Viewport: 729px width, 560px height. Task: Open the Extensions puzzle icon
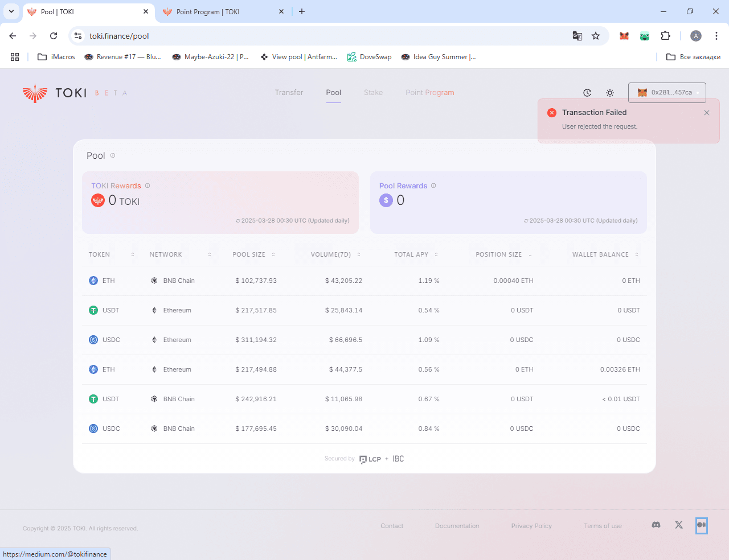[x=665, y=36]
